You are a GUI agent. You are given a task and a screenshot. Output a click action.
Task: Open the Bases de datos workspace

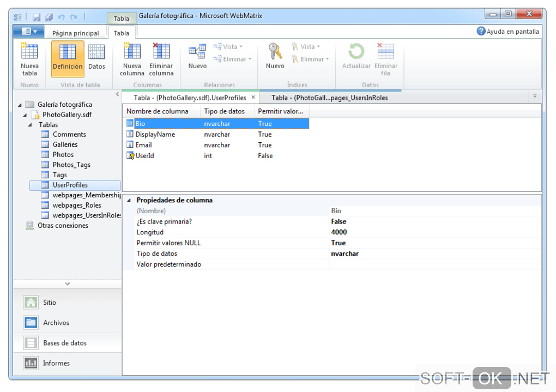pyautogui.click(x=68, y=343)
